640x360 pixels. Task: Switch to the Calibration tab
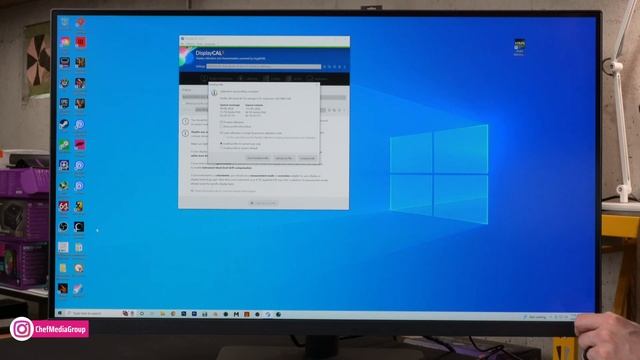[x=248, y=78]
